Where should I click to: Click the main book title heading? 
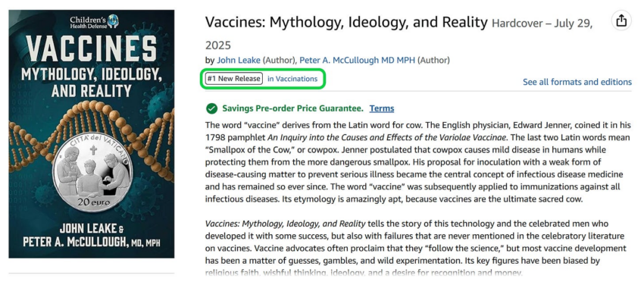click(x=346, y=22)
